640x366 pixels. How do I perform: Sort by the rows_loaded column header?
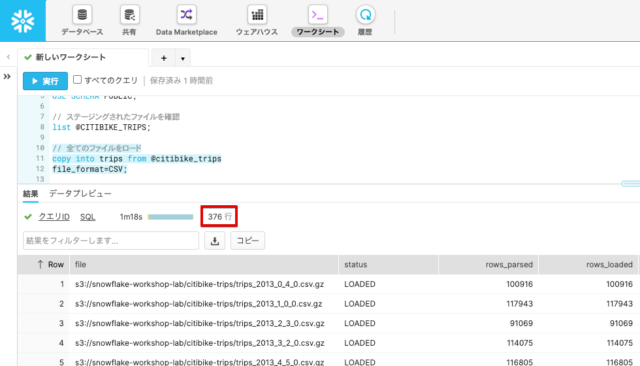point(588,264)
